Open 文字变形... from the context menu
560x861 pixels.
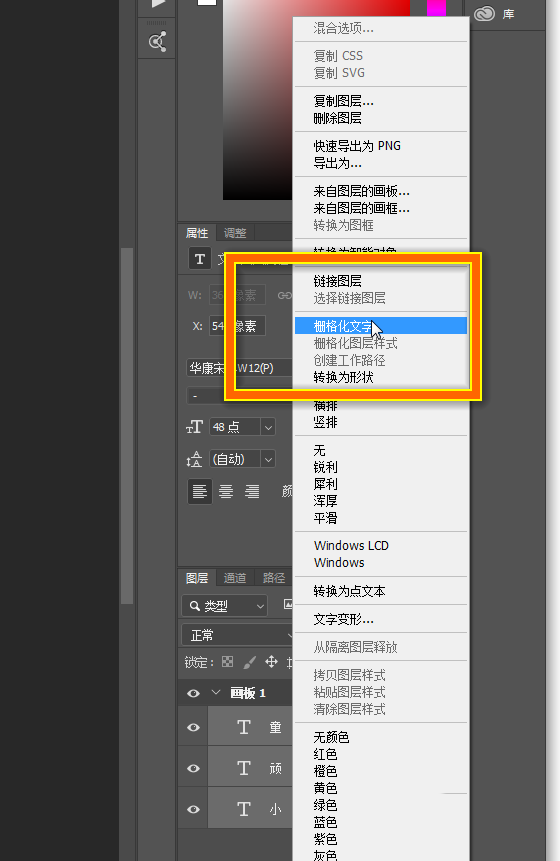pyautogui.click(x=381, y=619)
